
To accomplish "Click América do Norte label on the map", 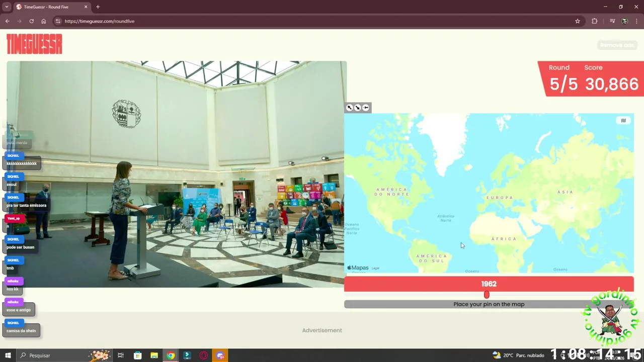I will 392,192.
